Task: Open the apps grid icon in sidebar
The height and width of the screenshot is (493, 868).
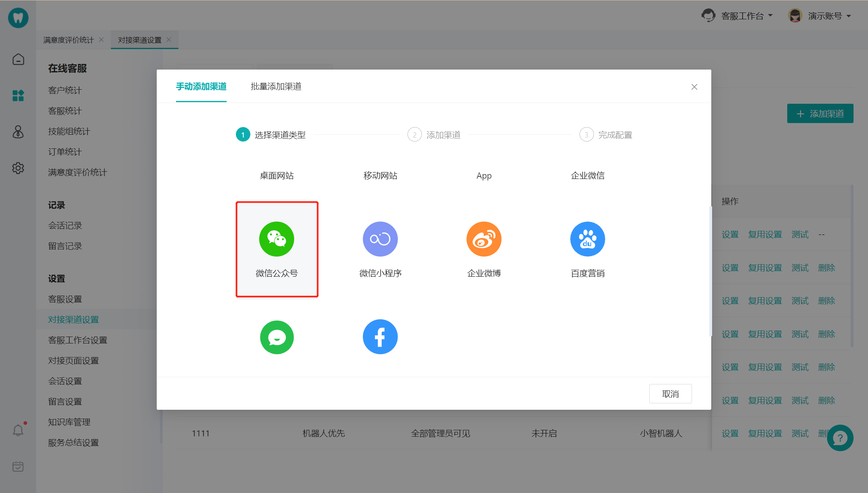Action: point(18,96)
